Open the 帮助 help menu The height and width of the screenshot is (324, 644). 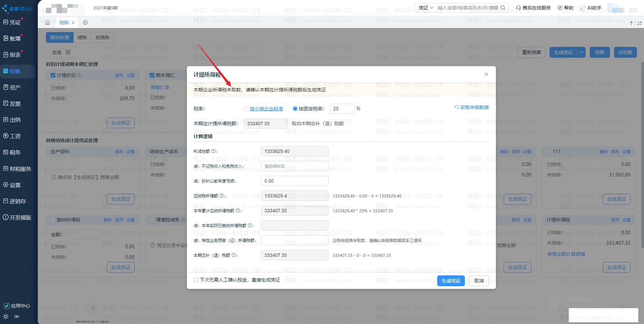565,7
